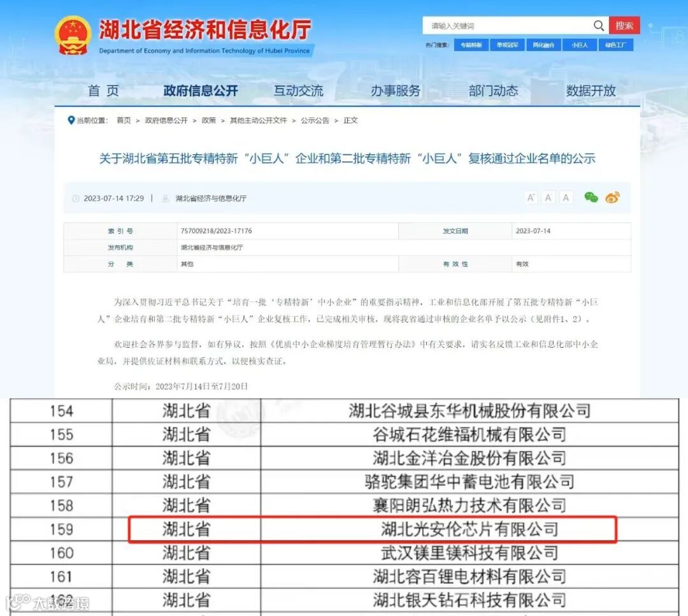The height and width of the screenshot is (616, 688).
Task: Go to 其他主动公开文件 in the breadcrumb
Action: [x=259, y=120]
